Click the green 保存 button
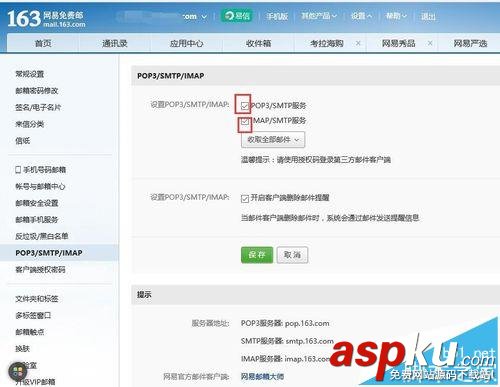 coord(257,255)
